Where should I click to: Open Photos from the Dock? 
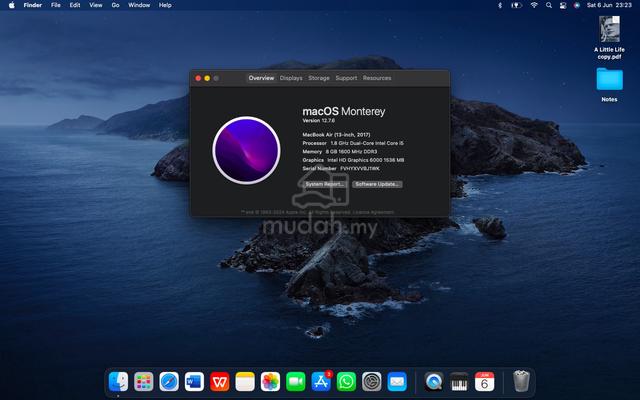click(x=270, y=382)
